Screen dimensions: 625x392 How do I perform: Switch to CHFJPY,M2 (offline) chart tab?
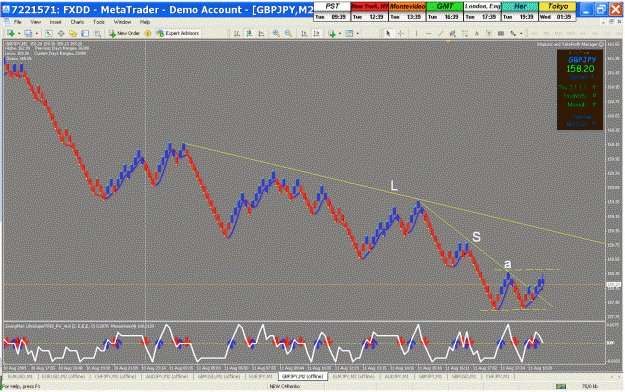(x=116, y=376)
